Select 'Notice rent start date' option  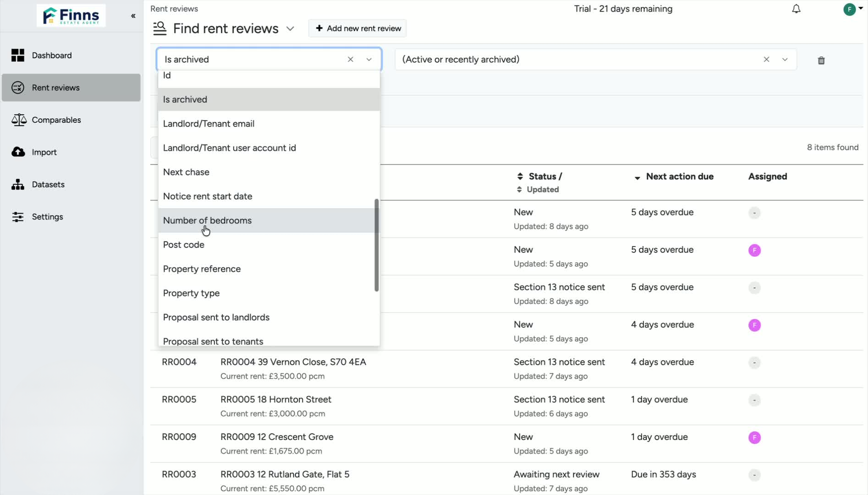point(269,196)
